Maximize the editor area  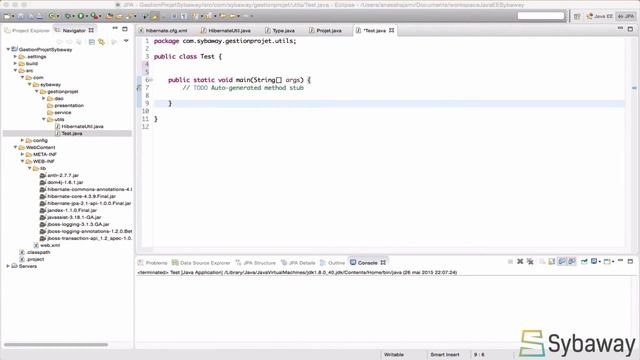(630, 29)
